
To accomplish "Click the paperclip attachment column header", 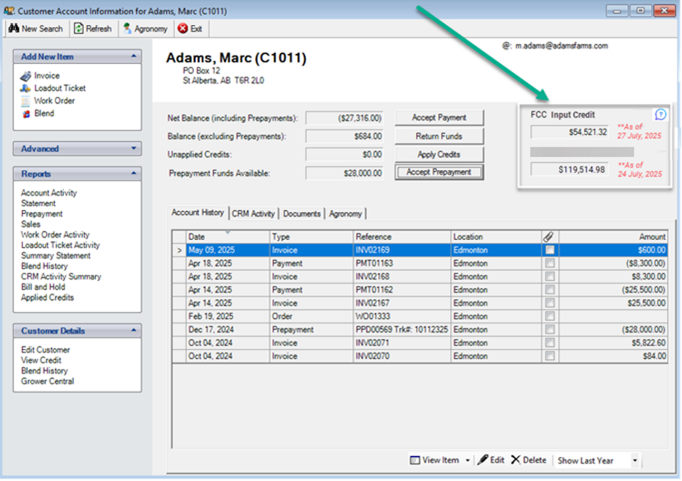I will point(548,237).
